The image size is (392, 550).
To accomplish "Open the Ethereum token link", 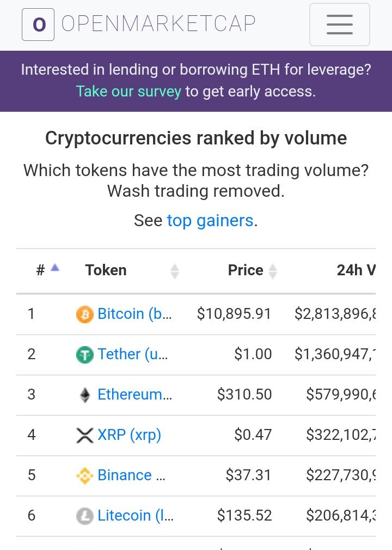I will click(x=134, y=394).
